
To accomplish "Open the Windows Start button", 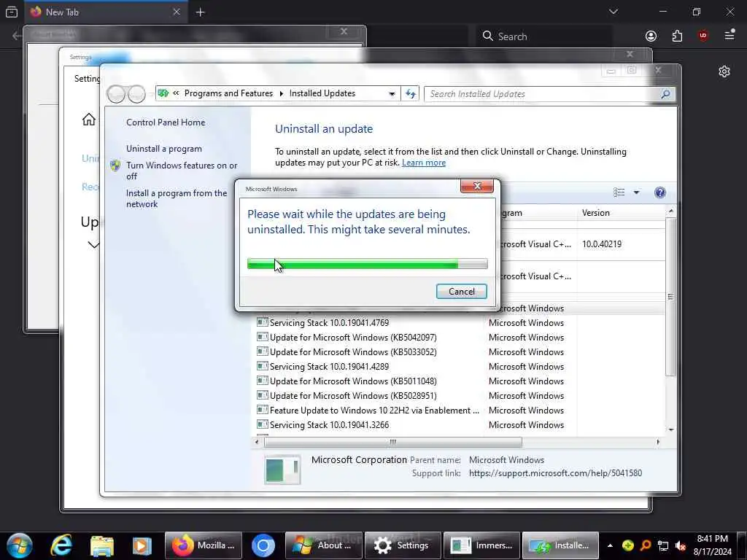I will (20, 545).
